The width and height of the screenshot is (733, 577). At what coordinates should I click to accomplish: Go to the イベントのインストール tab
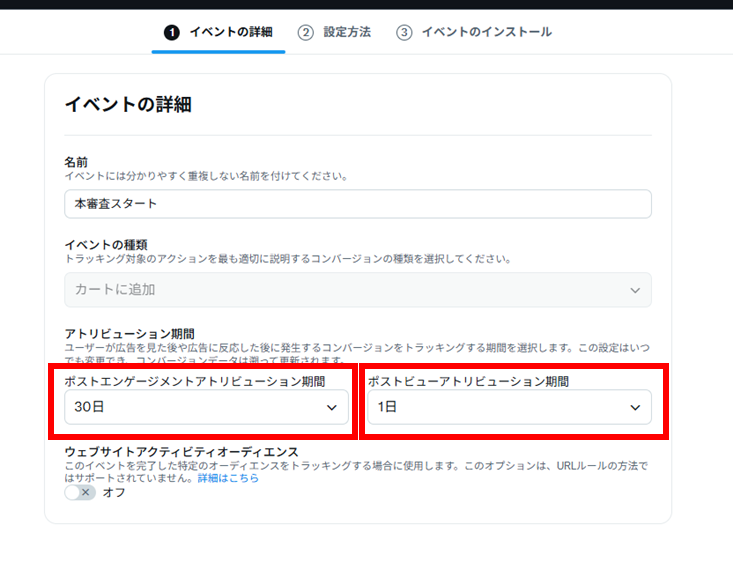click(x=486, y=32)
